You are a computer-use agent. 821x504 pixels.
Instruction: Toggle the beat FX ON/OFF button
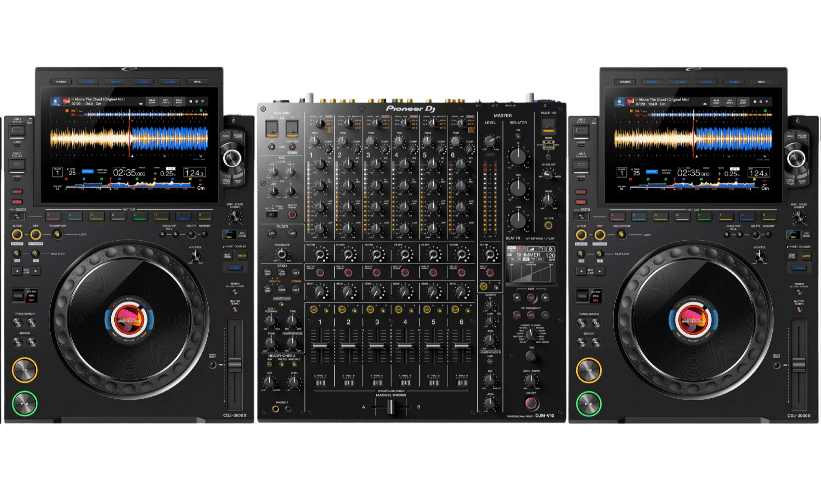coord(531,403)
